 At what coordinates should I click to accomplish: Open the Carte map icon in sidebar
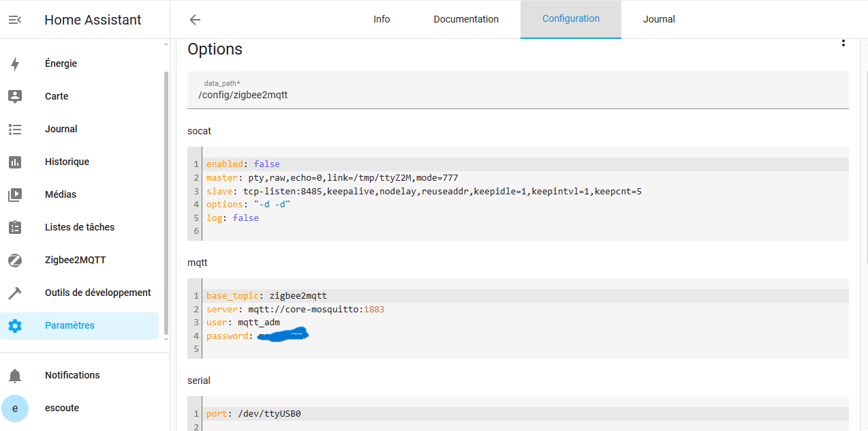(15, 96)
